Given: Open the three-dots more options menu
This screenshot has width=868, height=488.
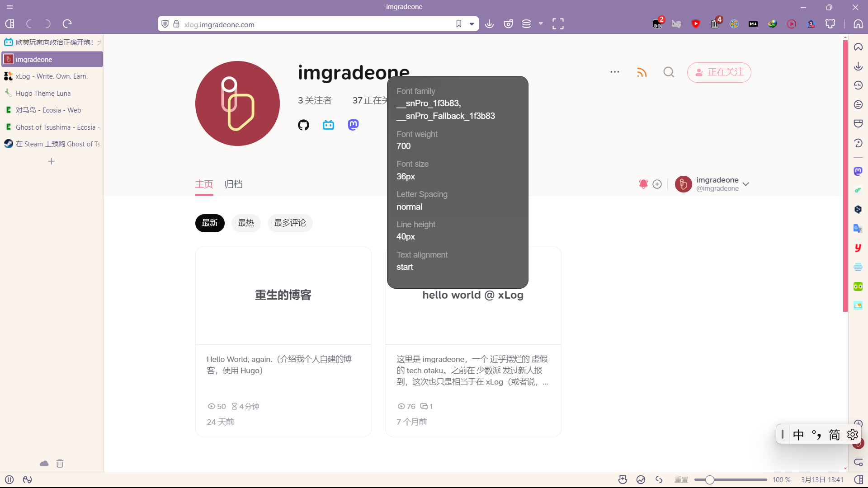Looking at the screenshot, I should click(x=615, y=72).
